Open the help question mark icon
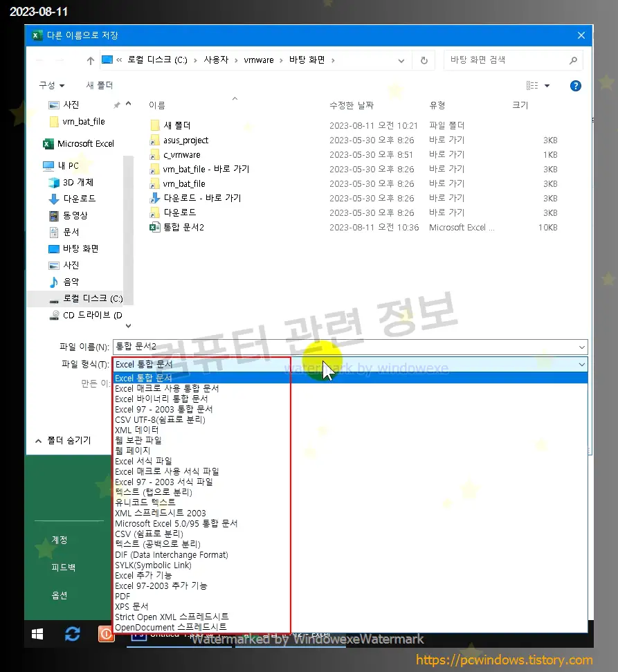 tap(576, 86)
